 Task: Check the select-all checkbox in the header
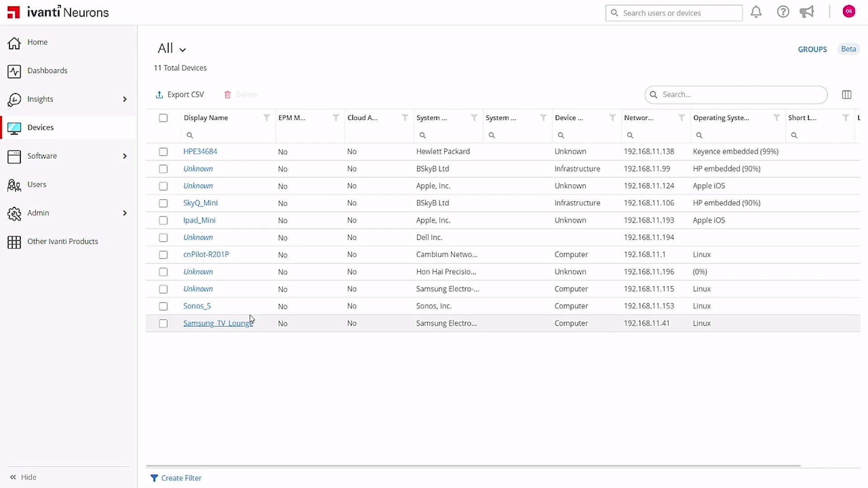[x=163, y=117]
